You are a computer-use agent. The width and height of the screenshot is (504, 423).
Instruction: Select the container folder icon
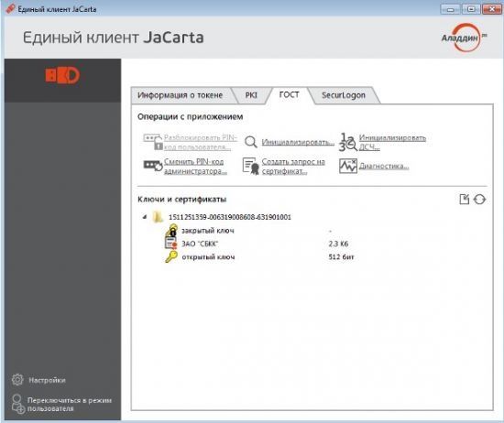[158, 217]
